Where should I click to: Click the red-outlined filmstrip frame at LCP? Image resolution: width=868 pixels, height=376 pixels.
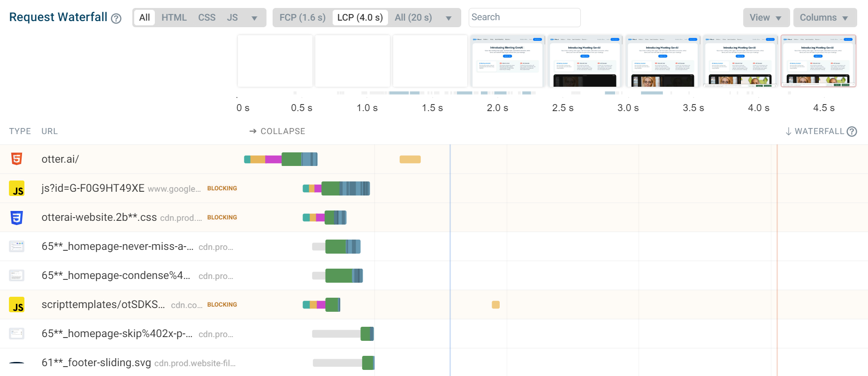818,61
